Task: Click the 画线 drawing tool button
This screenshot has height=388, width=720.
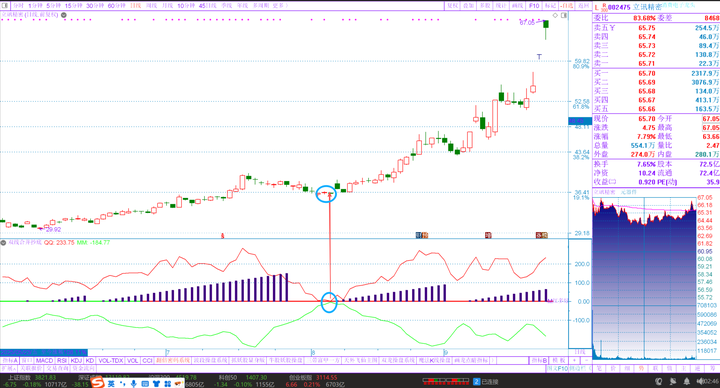Action: pos(518,6)
